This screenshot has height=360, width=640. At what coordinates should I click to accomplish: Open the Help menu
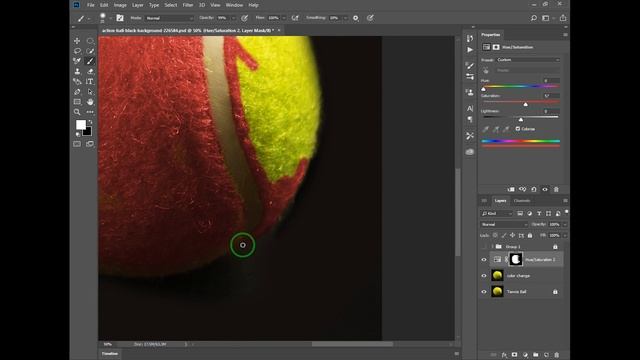coord(253,5)
